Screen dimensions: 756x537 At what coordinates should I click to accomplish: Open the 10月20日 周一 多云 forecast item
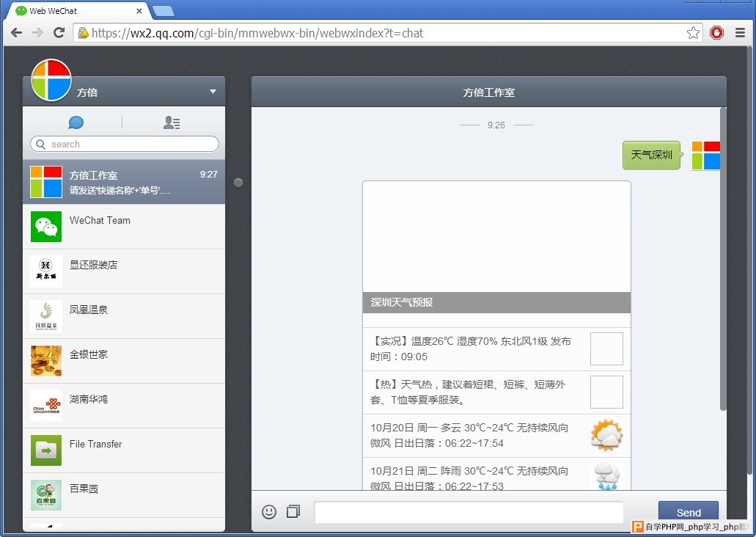click(x=496, y=436)
